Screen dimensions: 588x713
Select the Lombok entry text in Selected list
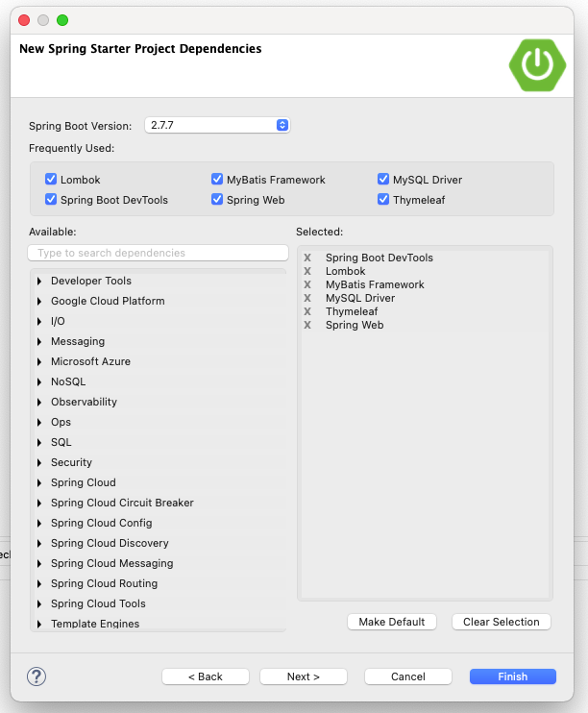[345, 271]
